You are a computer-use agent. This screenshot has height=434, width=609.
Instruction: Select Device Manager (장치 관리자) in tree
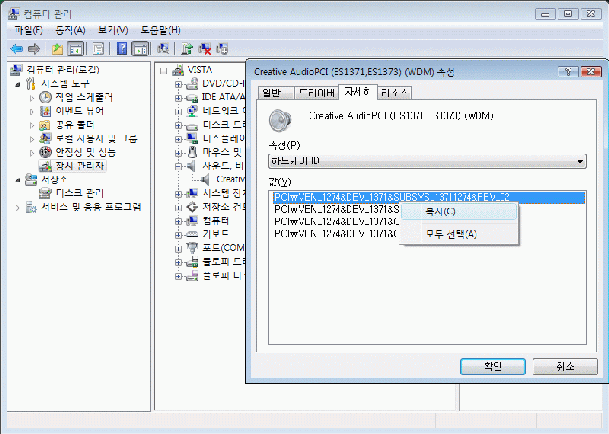(x=80, y=166)
